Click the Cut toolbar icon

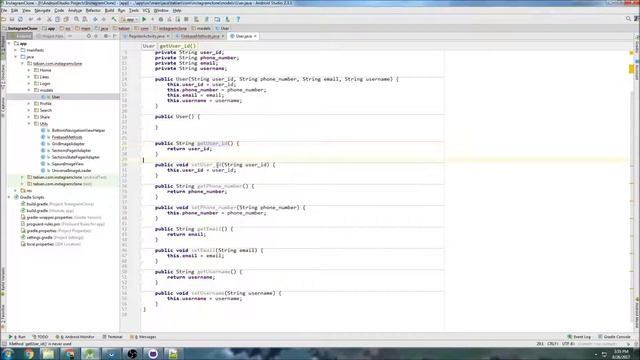tap(49, 19)
